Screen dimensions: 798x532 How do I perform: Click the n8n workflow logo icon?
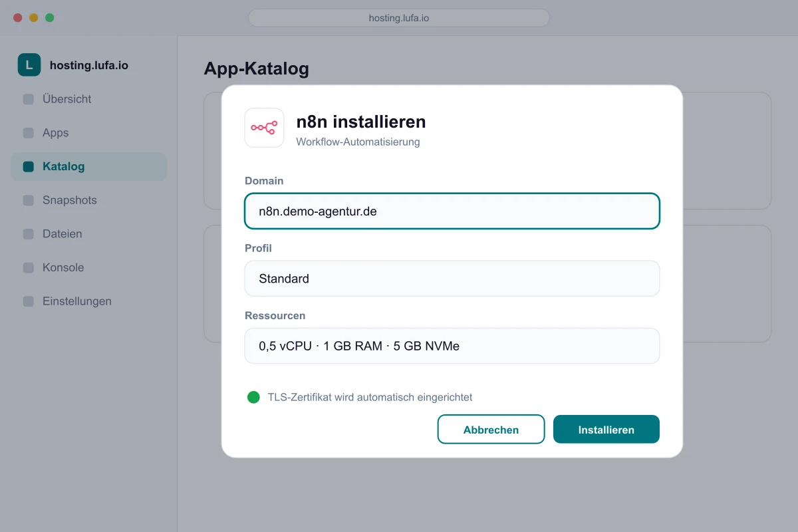click(264, 128)
